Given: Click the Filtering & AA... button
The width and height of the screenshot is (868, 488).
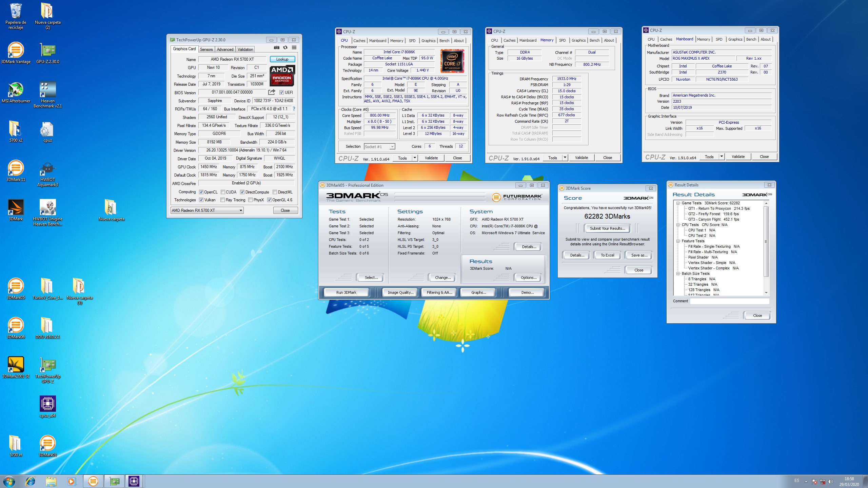Looking at the screenshot, I should pos(439,292).
